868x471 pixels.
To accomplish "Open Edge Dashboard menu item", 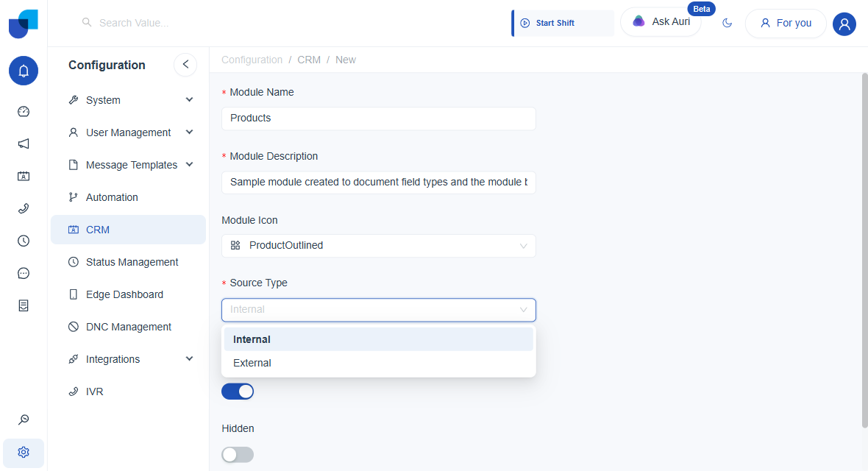I will (128, 294).
